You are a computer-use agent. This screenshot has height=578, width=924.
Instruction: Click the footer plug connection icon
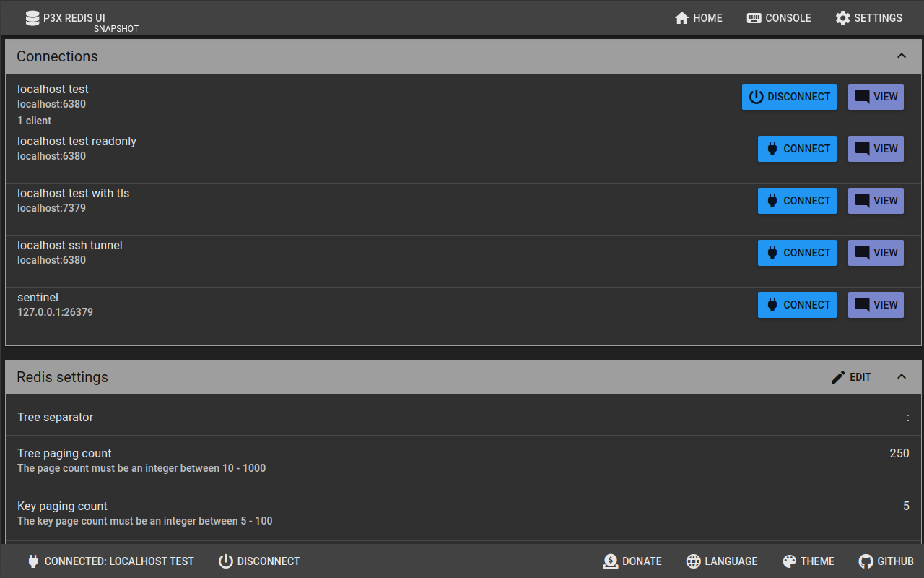(32, 561)
